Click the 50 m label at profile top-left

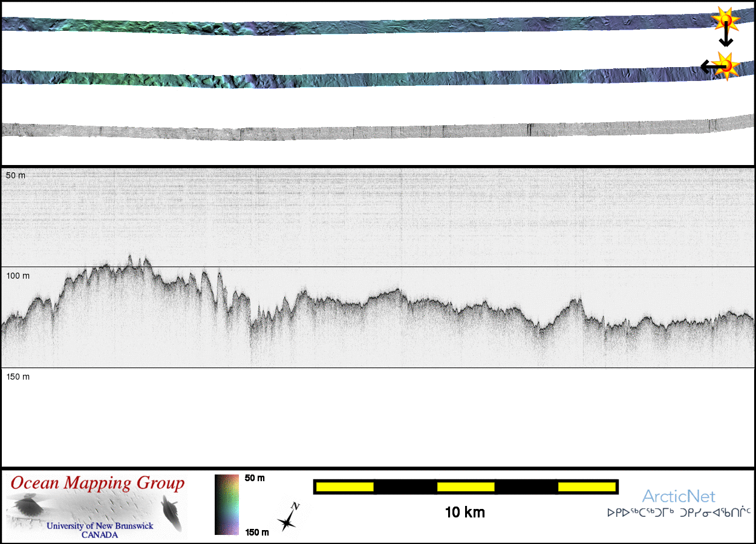pyautogui.click(x=16, y=175)
